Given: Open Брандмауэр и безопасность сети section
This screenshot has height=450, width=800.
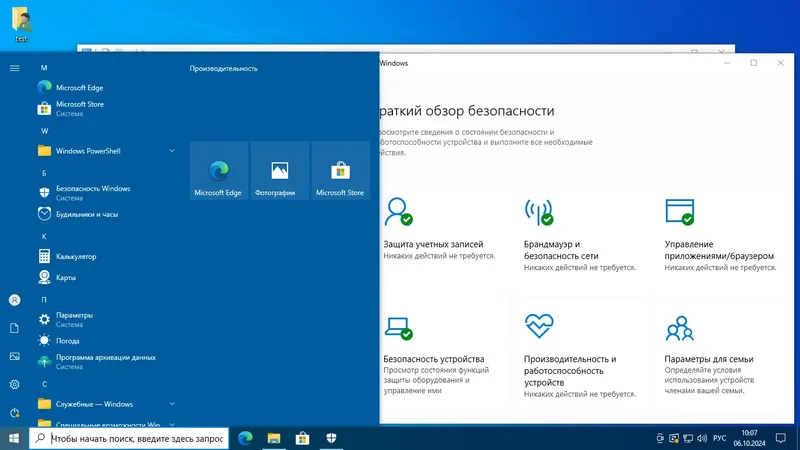Looking at the screenshot, I should (580, 234).
